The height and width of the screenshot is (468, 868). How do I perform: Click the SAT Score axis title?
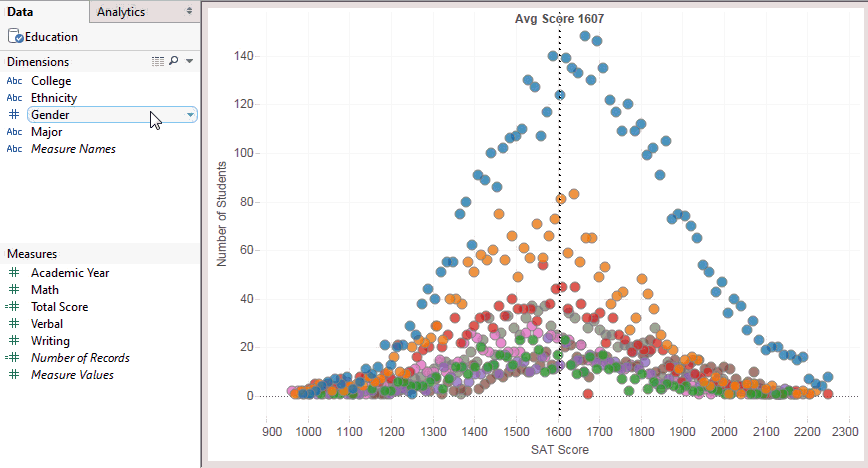pos(560,450)
